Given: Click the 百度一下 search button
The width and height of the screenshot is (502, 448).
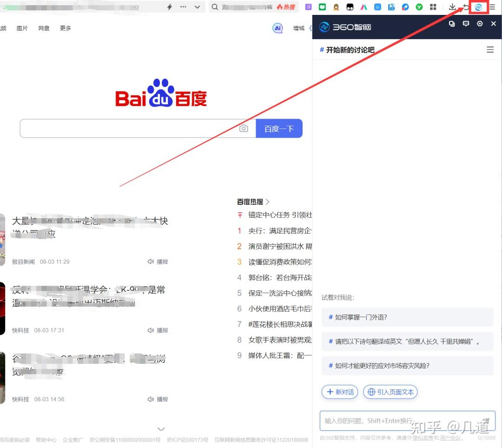Looking at the screenshot, I should click(x=279, y=128).
